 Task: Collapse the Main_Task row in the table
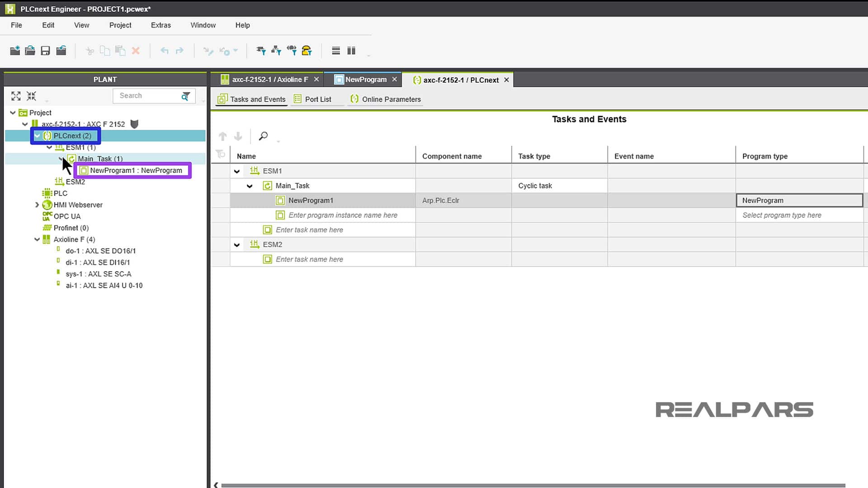coord(250,186)
